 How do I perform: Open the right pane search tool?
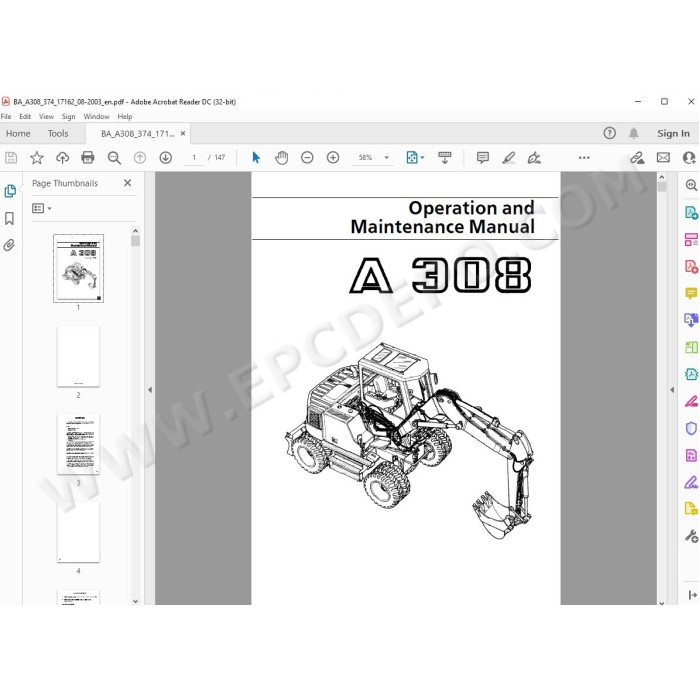(x=691, y=185)
